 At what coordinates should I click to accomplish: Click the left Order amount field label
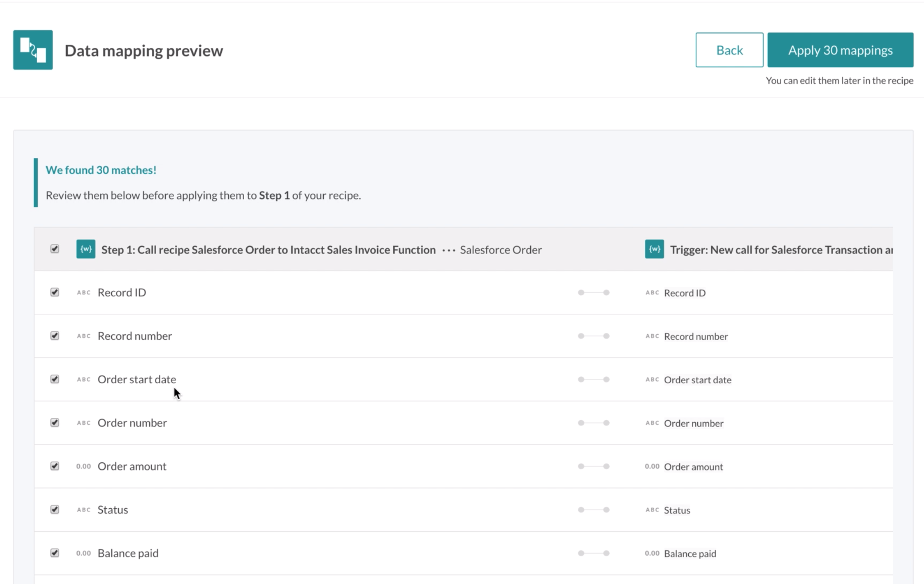pyautogui.click(x=132, y=466)
